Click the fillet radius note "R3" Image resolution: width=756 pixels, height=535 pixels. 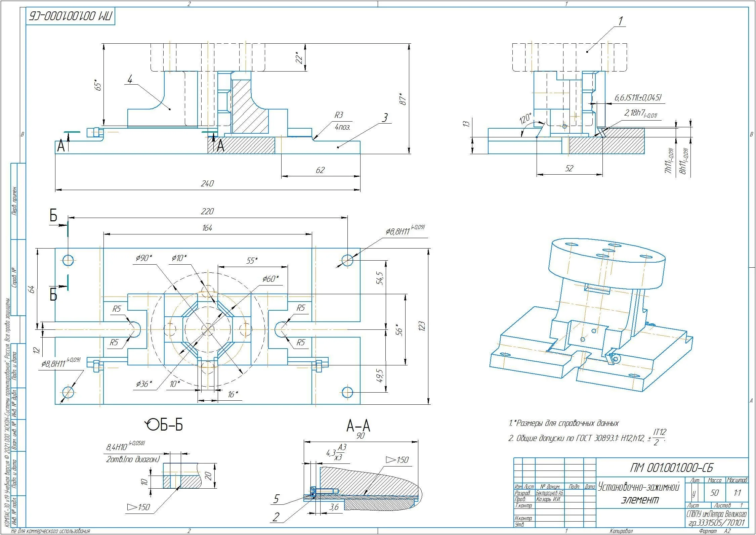click(339, 115)
